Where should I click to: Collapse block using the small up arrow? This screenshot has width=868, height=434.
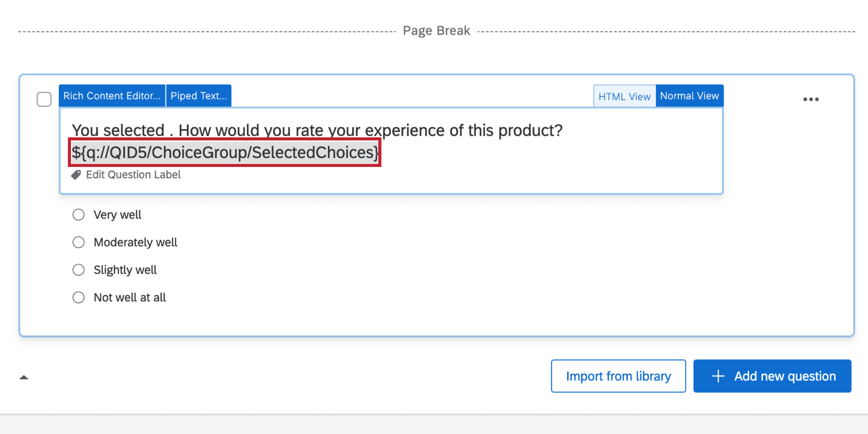coord(23,377)
